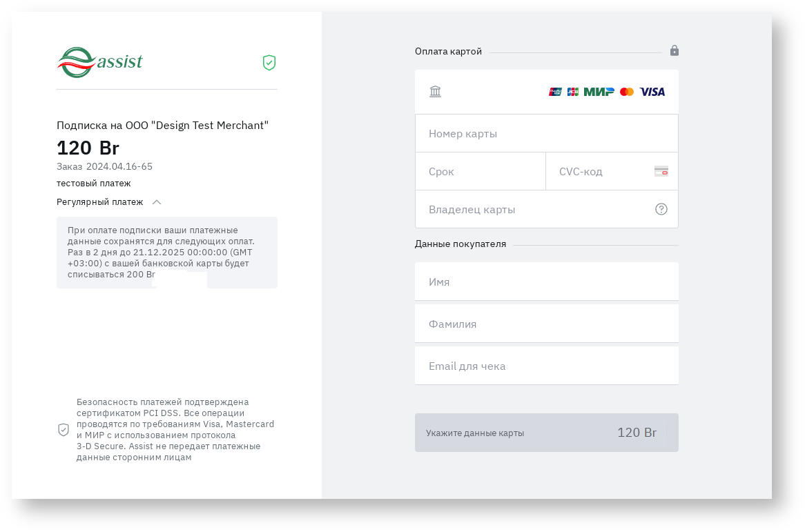
Task: Click the padlock icon beside Оплата картой
Action: pyautogui.click(x=675, y=50)
